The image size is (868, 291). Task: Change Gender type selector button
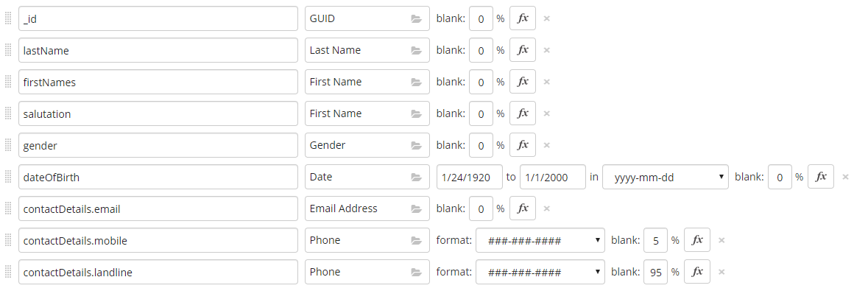pos(367,145)
